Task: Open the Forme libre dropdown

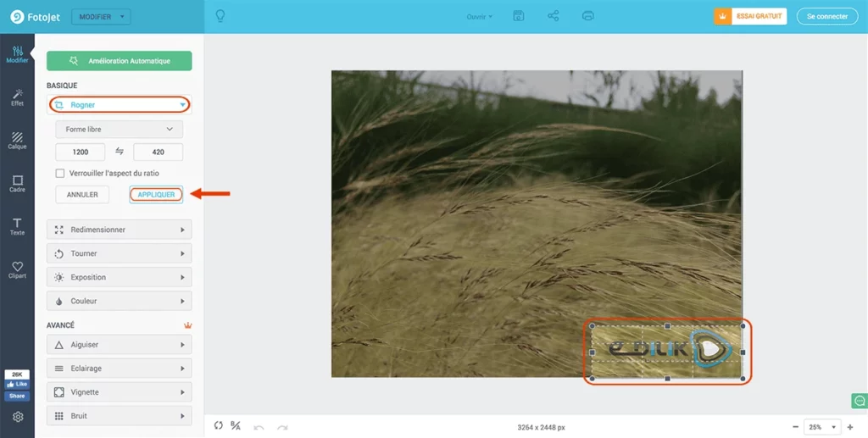Action: click(119, 130)
